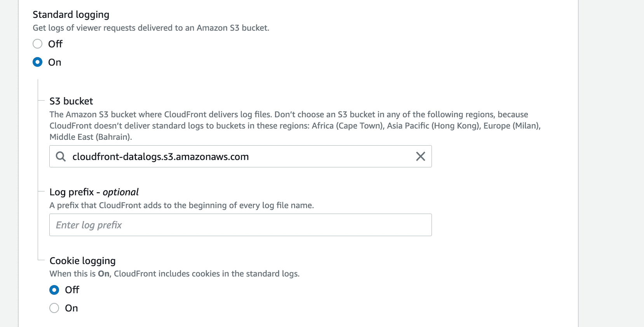Click the magnifier search icon in S3 bucket field

click(61, 157)
